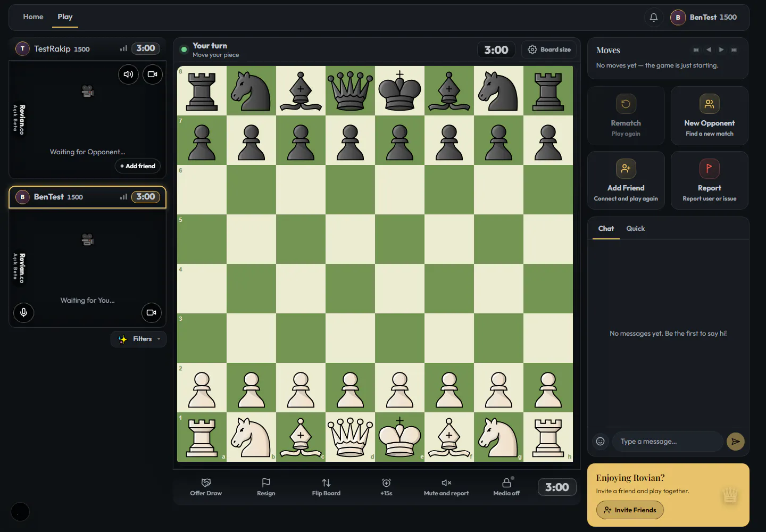This screenshot has height=532, width=766.
Task: Toggle Media off
Action: pos(506,487)
